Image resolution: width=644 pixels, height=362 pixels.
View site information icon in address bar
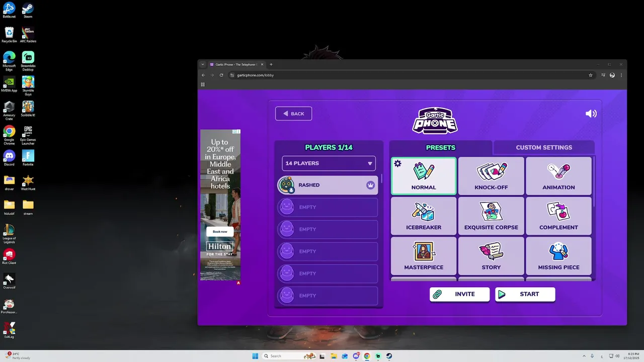tap(232, 75)
